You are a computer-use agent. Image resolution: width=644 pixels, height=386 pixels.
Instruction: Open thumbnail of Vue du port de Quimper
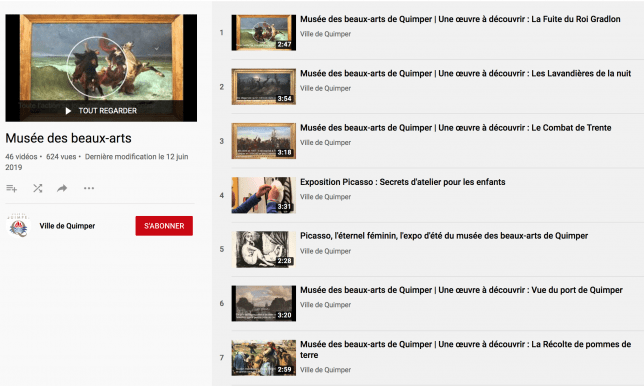264,303
